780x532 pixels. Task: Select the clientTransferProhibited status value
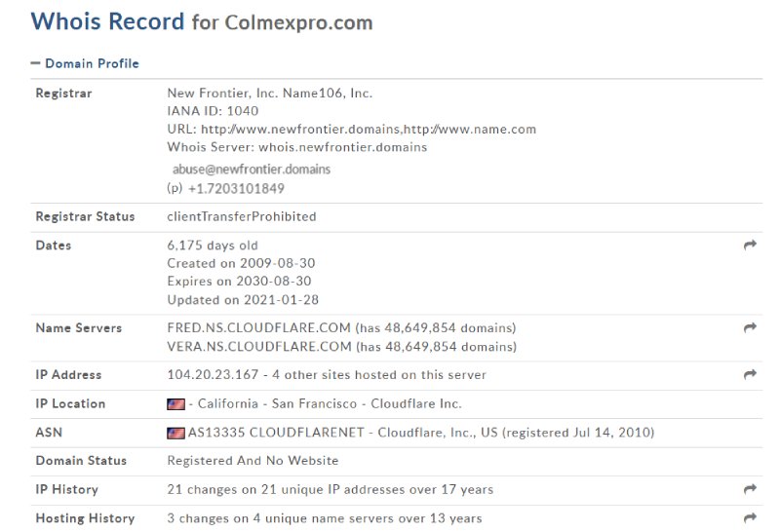pyautogui.click(x=242, y=216)
